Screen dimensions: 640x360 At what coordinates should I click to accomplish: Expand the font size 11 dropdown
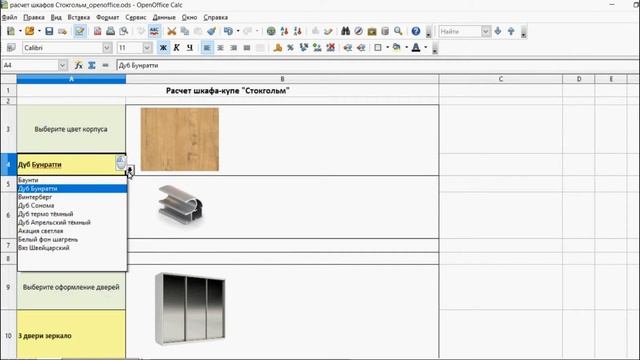[147, 48]
